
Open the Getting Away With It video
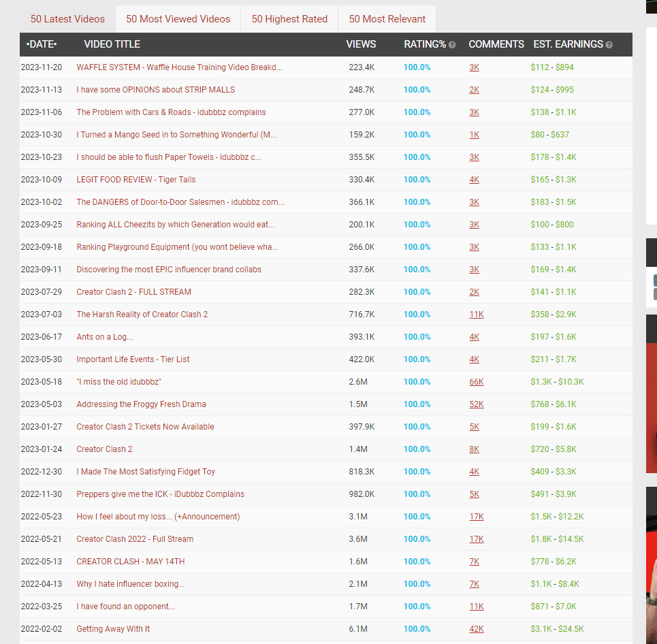pos(113,629)
